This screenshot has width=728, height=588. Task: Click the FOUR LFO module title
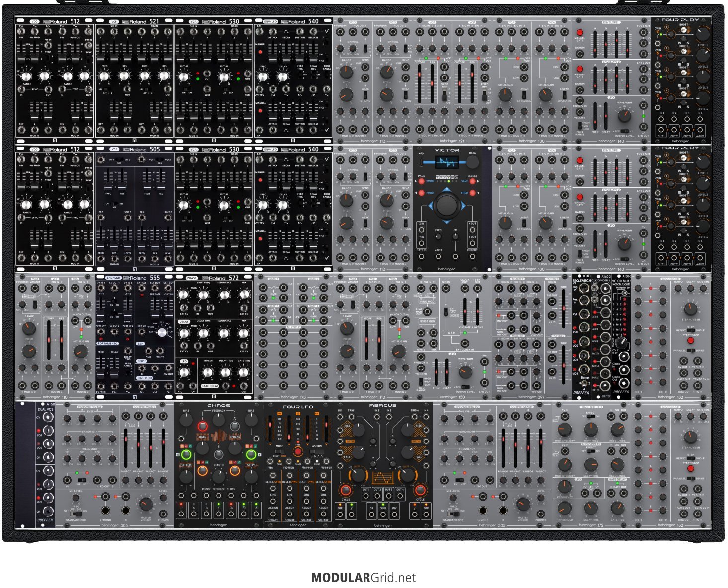298,407
